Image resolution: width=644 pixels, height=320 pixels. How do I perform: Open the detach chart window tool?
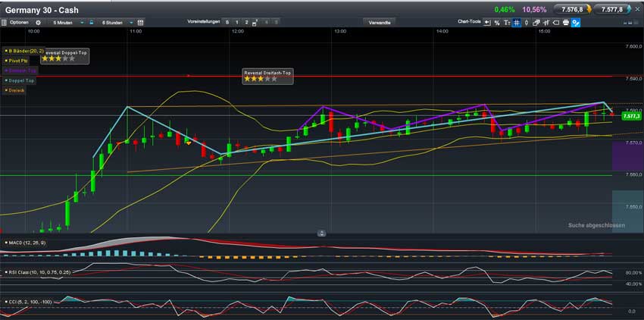click(536, 23)
